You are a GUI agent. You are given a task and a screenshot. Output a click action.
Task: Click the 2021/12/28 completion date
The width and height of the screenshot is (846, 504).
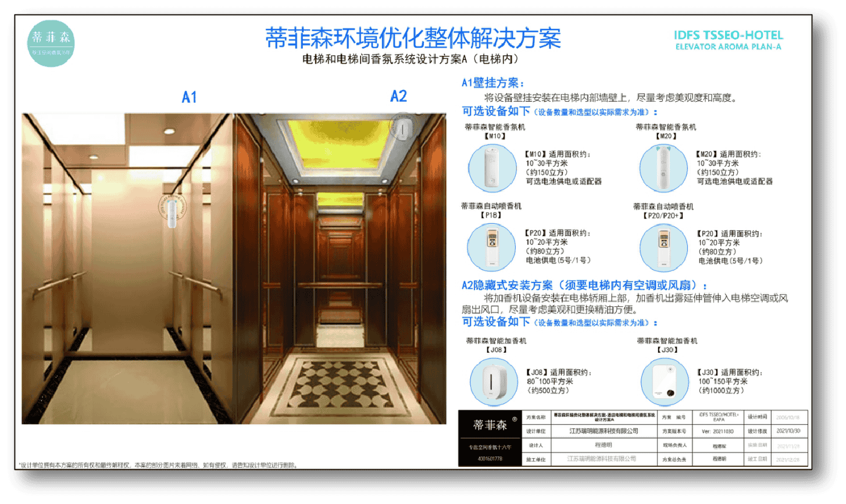(788, 459)
